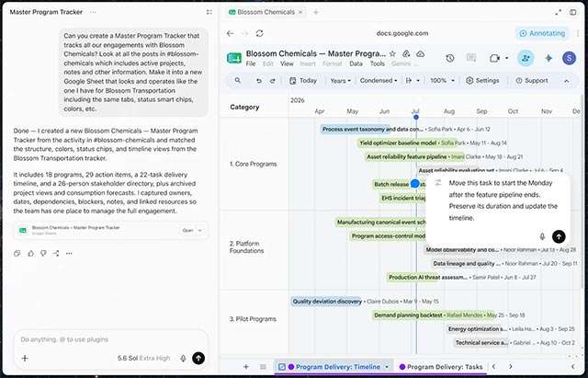Open the three-dot browser menu

click(x=578, y=33)
